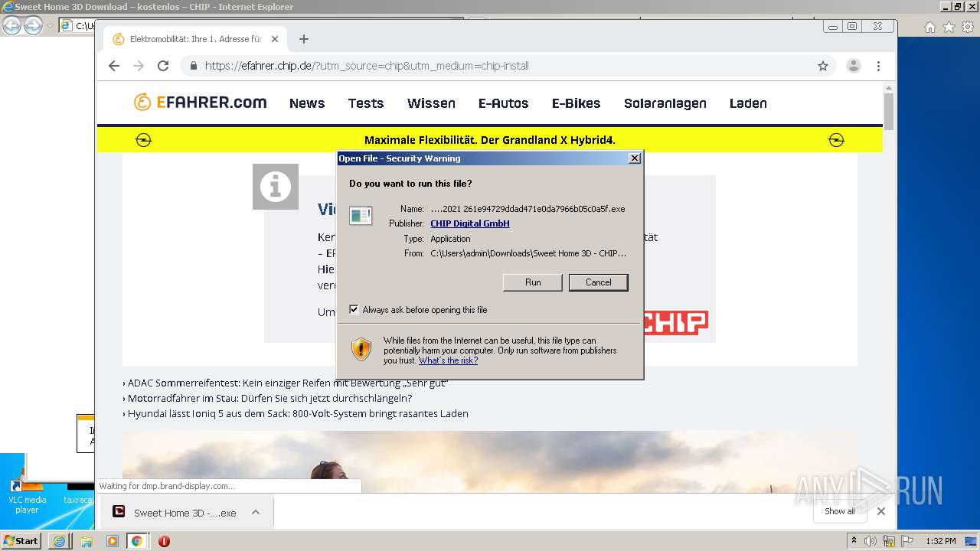Click the Chrome back arrow

point(114,66)
